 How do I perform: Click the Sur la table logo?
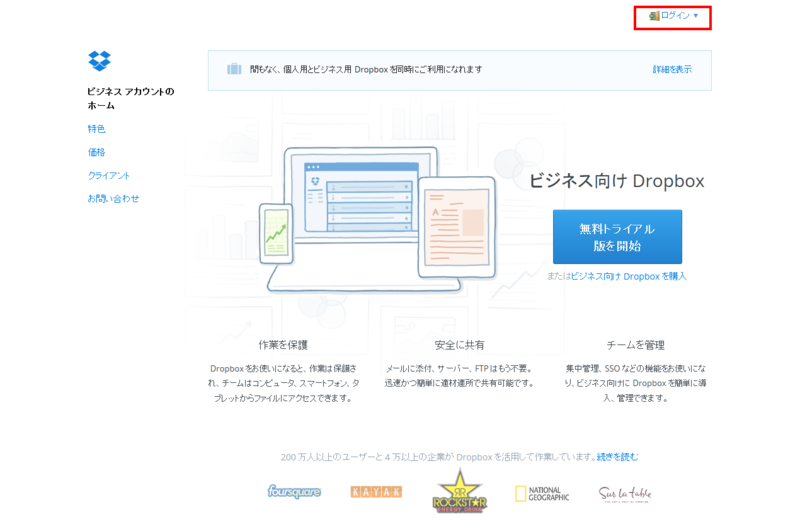click(x=625, y=494)
